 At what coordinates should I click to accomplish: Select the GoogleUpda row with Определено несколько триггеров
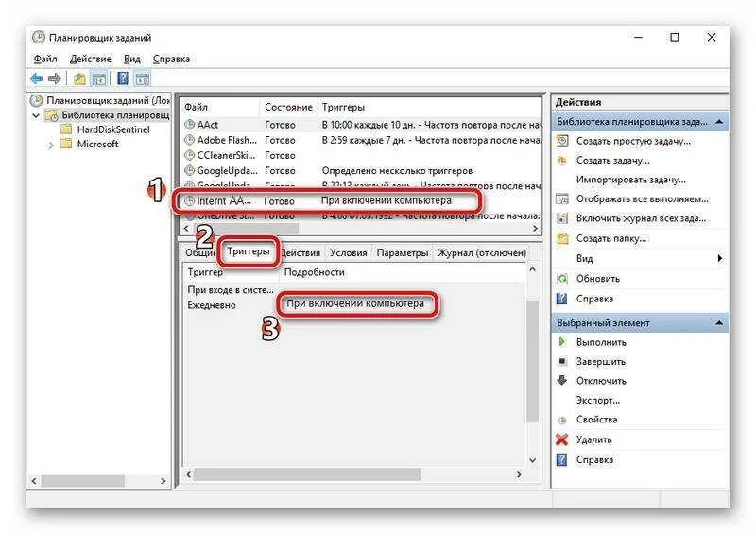click(362, 171)
